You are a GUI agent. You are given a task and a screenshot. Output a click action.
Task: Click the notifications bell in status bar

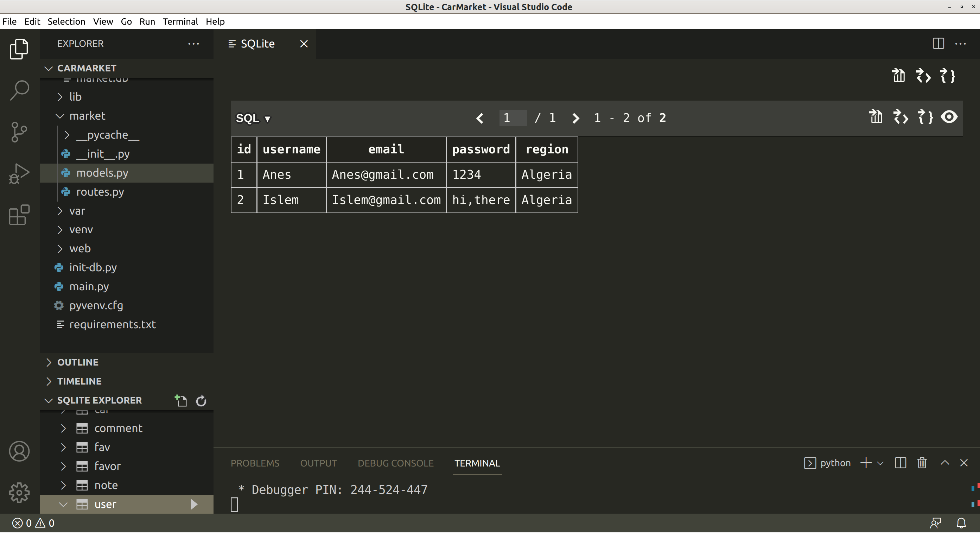tap(961, 523)
